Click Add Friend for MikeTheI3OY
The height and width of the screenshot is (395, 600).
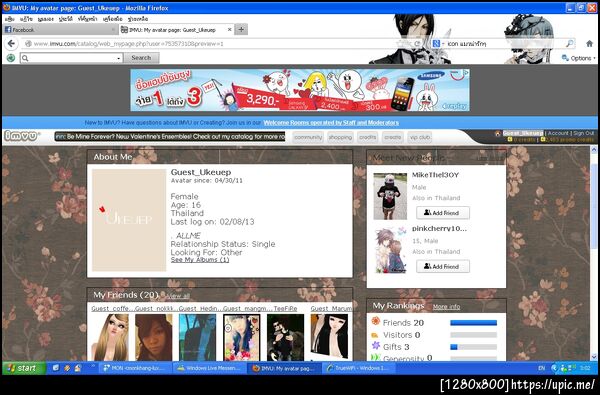(443, 213)
